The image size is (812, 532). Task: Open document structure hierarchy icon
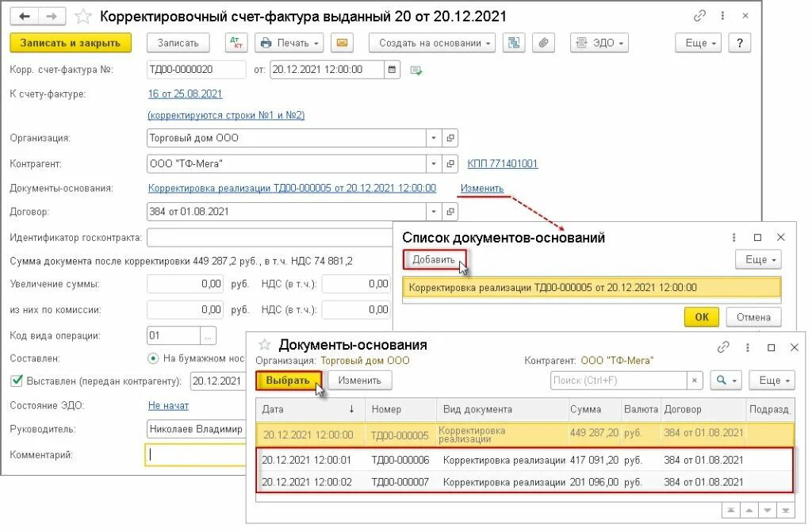click(x=514, y=43)
